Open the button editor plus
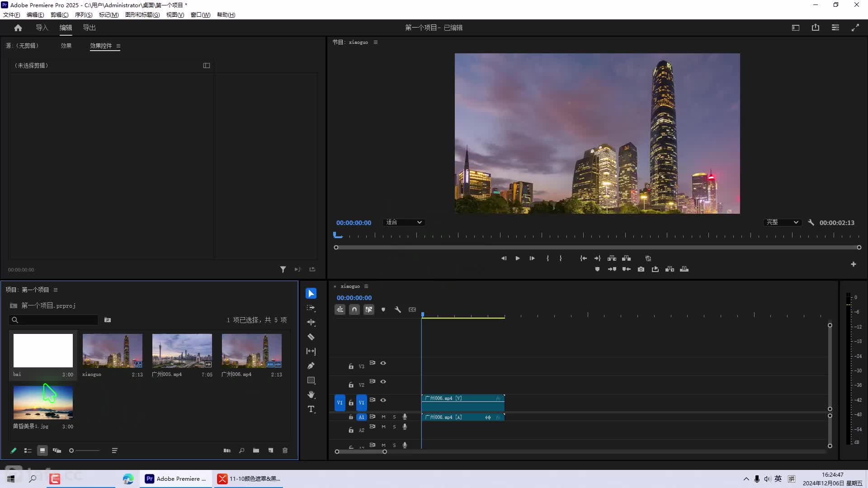 coord(854,264)
